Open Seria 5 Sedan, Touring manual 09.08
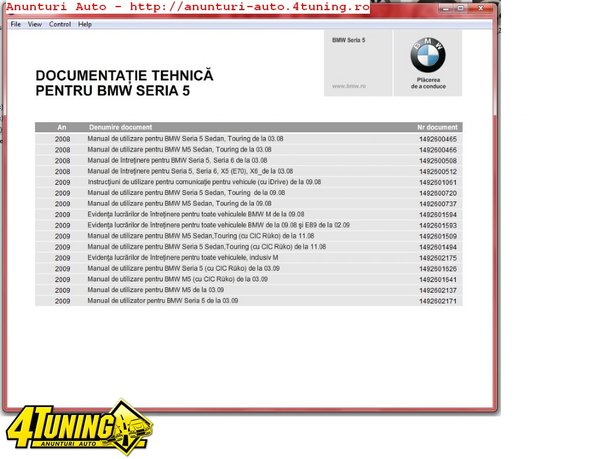Screen dimensions: 610x459 186,193
